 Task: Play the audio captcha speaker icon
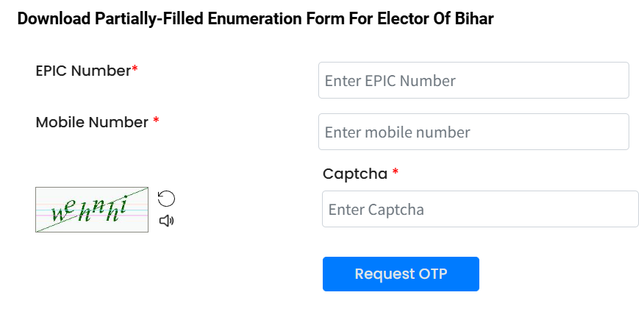[x=166, y=221]
